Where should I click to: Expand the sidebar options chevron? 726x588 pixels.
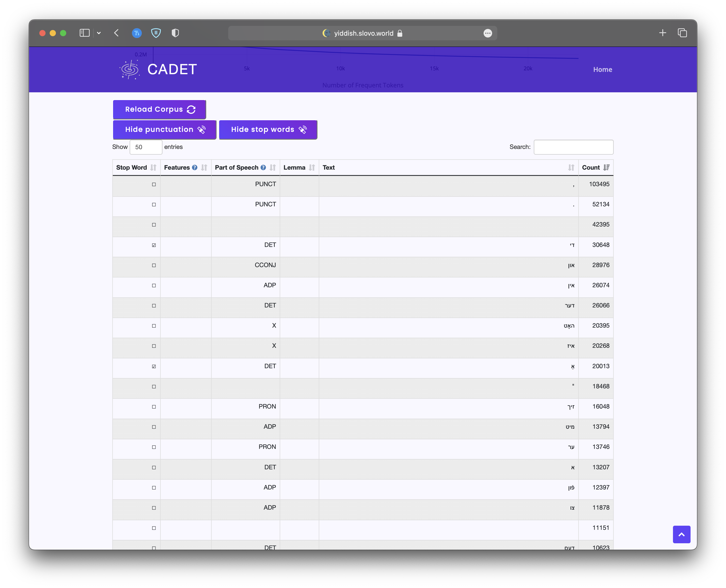point(99,33)
